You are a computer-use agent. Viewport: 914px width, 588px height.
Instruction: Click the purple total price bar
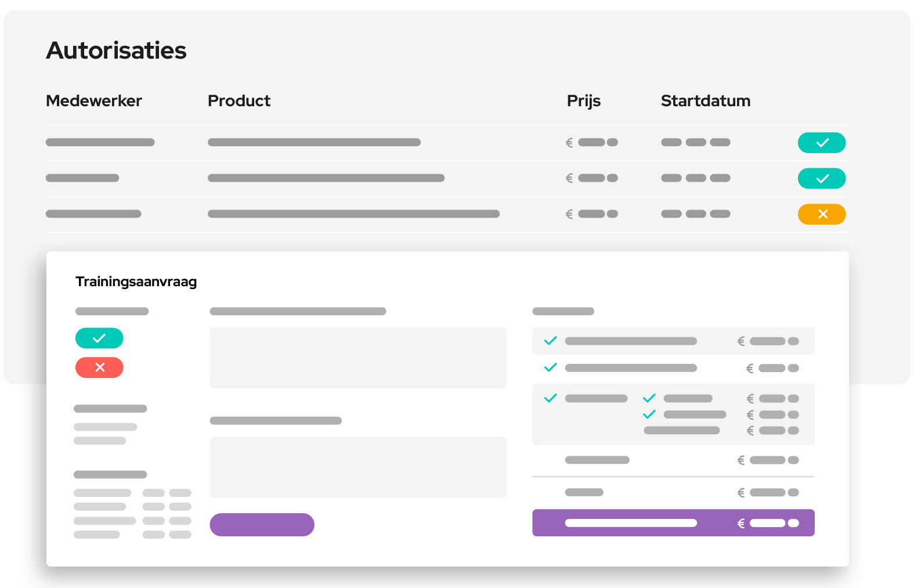click(673, 523)
